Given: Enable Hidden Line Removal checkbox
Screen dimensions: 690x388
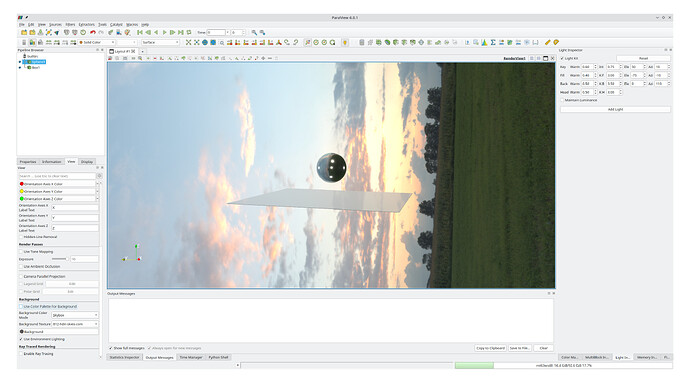Looking at the screenshot, I should coord(21,237).
